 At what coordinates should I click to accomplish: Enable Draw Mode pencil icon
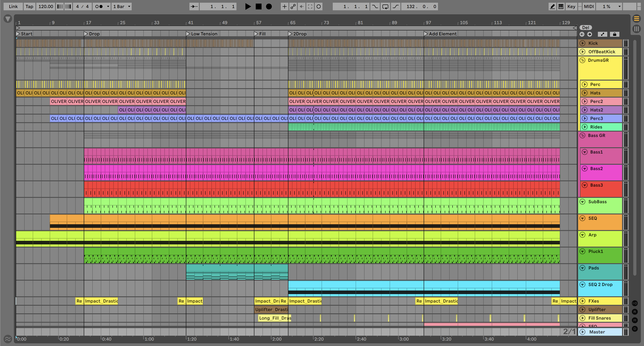coord(552,6)
